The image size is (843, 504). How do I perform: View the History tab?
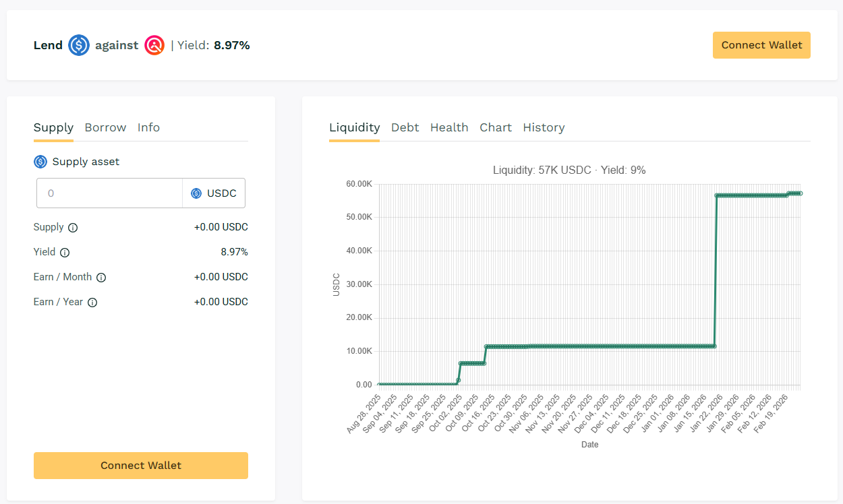tap(544, 127)
